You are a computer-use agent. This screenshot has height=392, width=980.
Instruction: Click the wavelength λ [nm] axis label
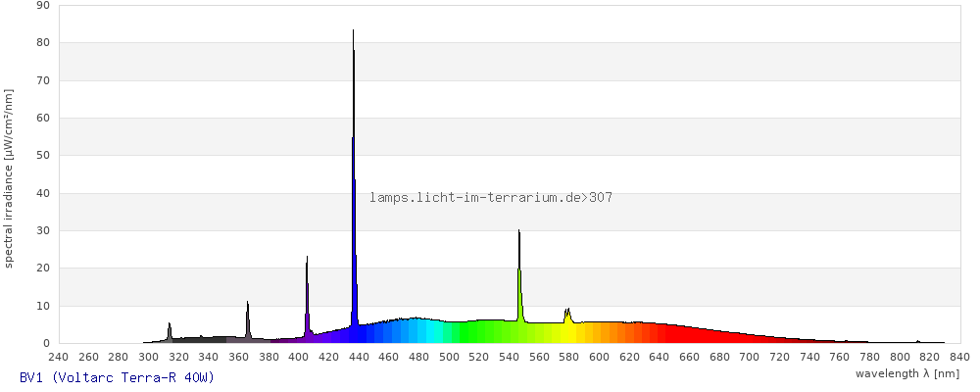pyautogui.click(x=906, y=373)
